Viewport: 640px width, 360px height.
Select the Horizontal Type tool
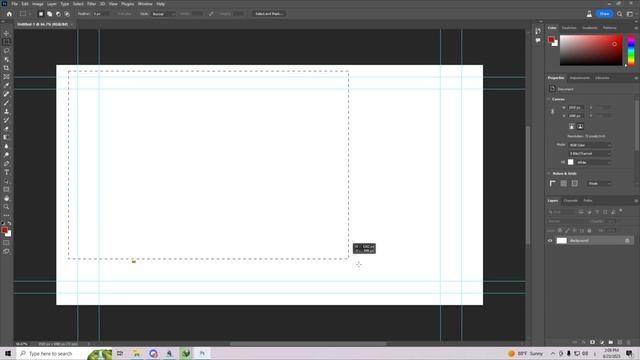(x=6, y=172)
